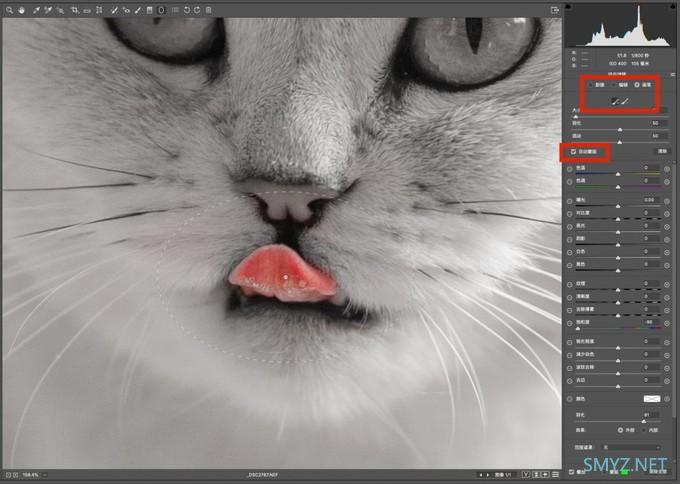This screenshot has width=680, height=484.
Task: Open the panel options menu icon
Action: (x=673, y=75)
